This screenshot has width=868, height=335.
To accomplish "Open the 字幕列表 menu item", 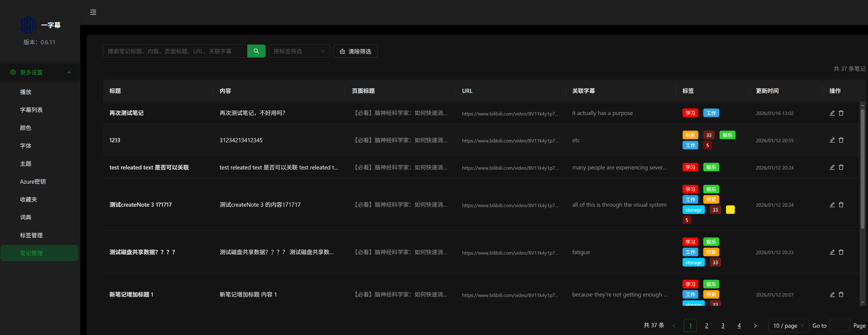I will click(40, 110).
